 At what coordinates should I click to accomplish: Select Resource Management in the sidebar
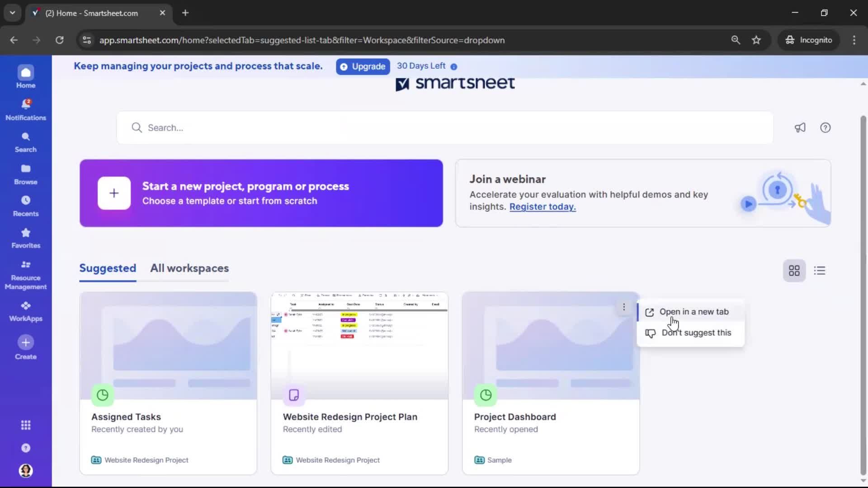(x=26, y=274)
